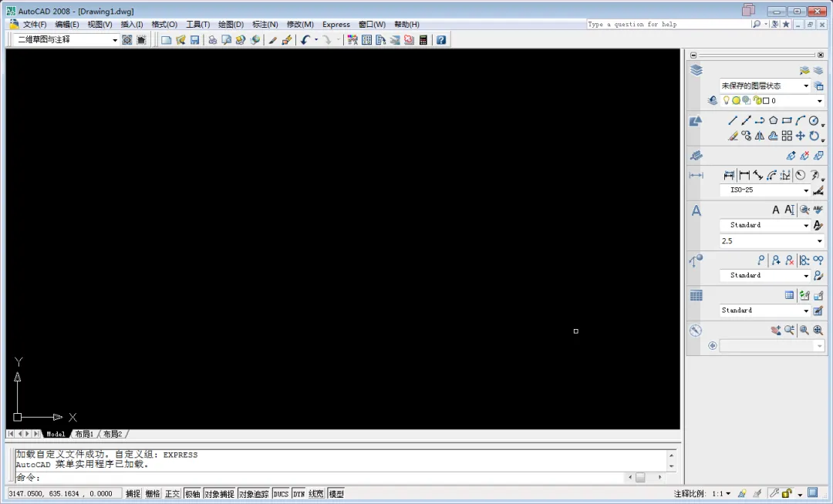Click the Undo arrow
This screenshot has height=504, width=833.
pos(305,40)
